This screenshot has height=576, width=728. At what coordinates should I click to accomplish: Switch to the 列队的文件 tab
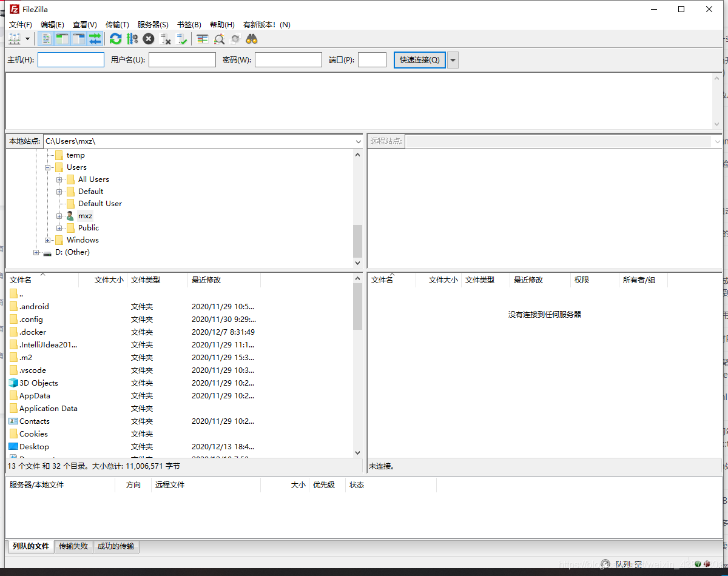tap(31, 546)
